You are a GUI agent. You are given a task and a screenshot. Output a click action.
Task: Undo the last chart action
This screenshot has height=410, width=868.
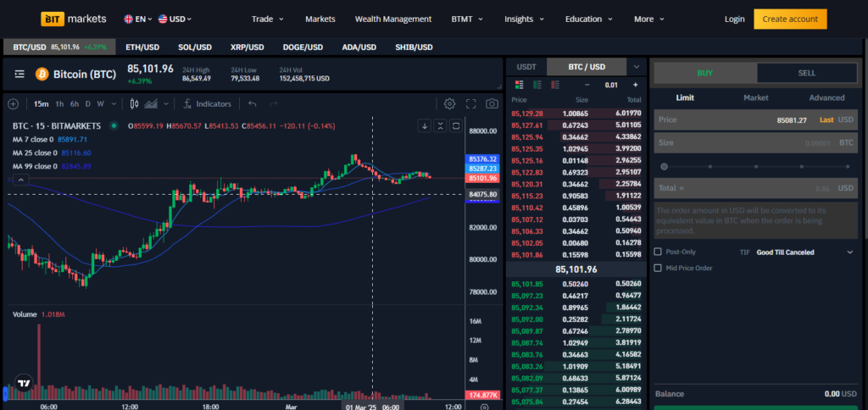pyautogui.click(x=253, y=103)
